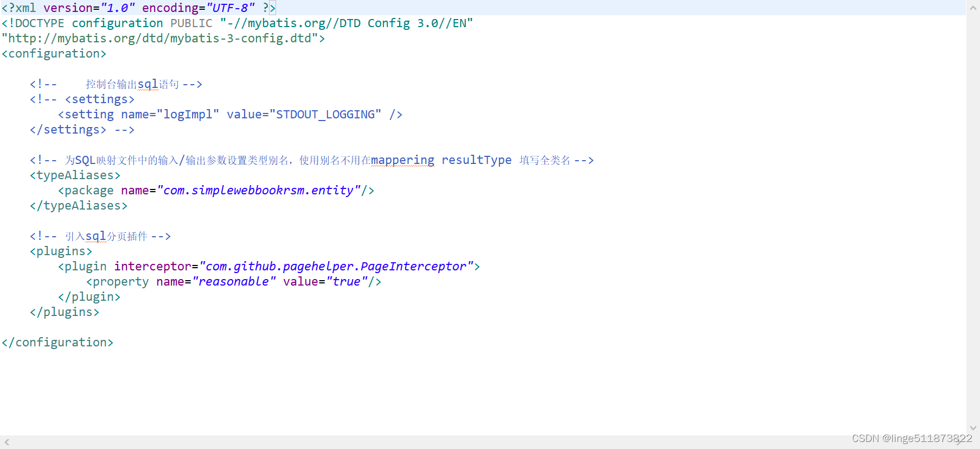The image size is (980, 449).
Task: Click the closing </typeAliases> tag
Action: [x=79, y=206]
